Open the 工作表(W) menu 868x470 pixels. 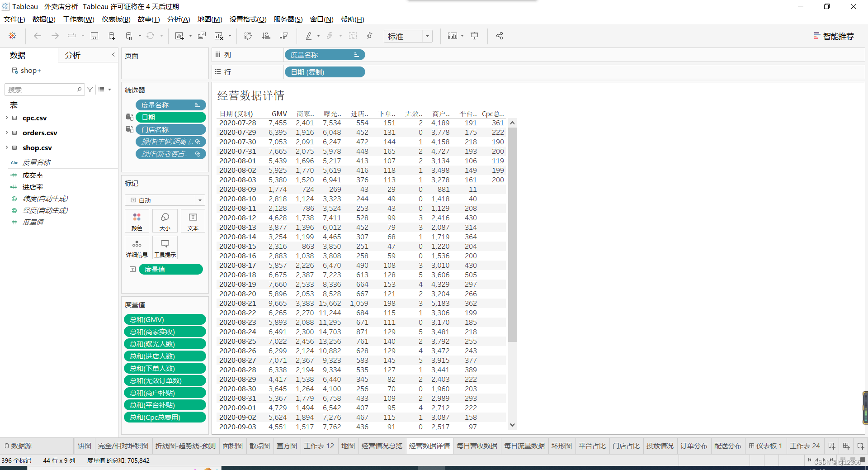click(x=79, y=19)
